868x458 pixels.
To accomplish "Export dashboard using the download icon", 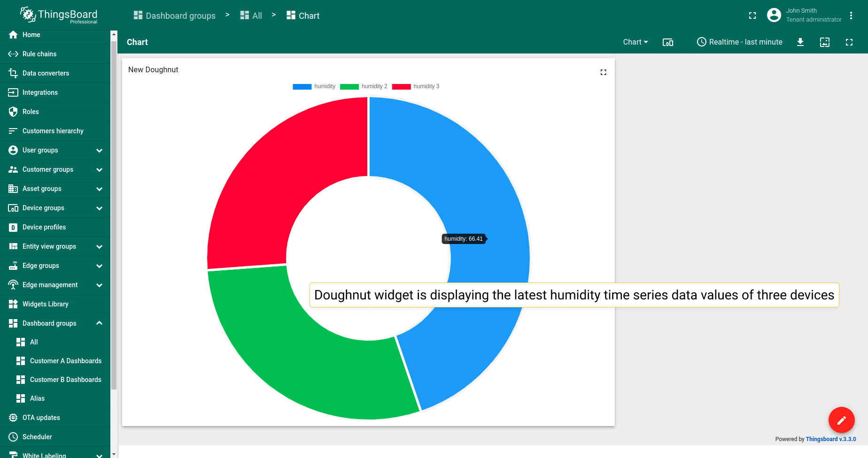I will click(x=800, y=42).
